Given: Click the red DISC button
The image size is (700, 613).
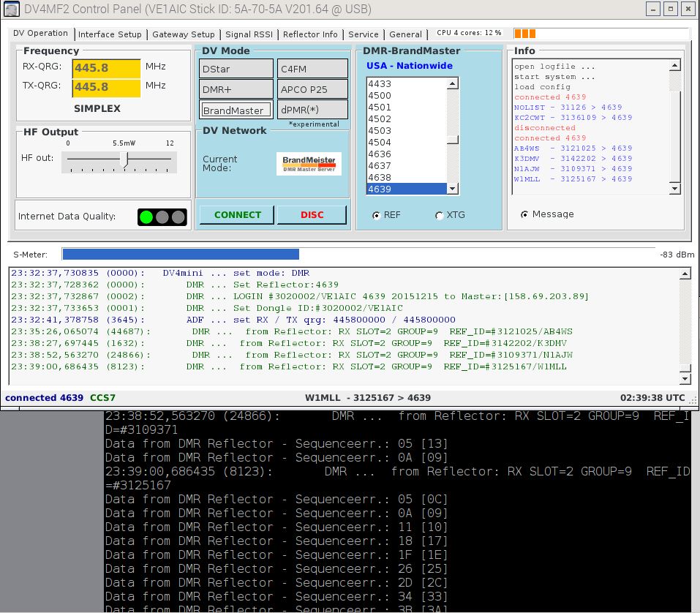Looking at the screenshot, I should point(312,215).
